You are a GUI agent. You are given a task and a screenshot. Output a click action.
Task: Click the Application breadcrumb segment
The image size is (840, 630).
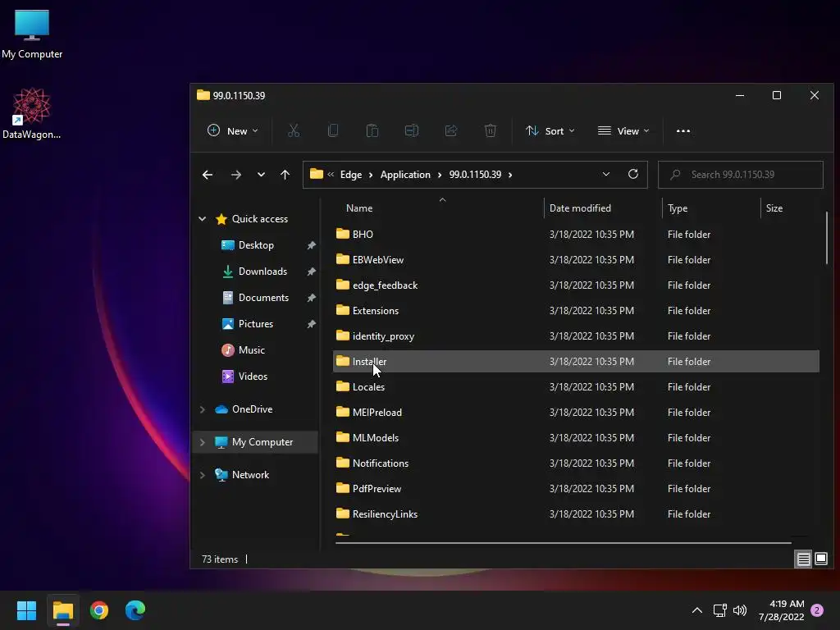coord(405,175)
